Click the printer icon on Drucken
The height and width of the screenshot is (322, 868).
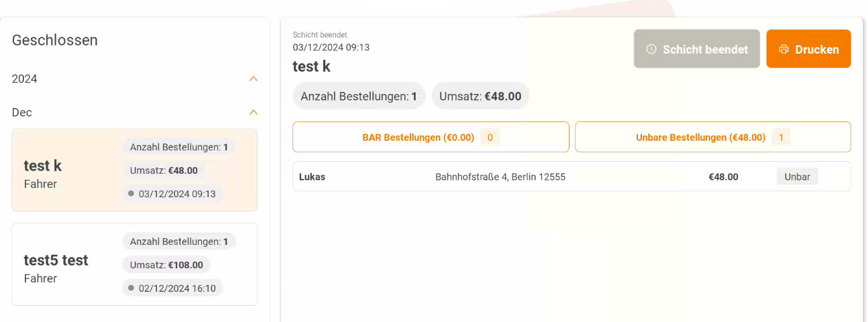[783, 49]
